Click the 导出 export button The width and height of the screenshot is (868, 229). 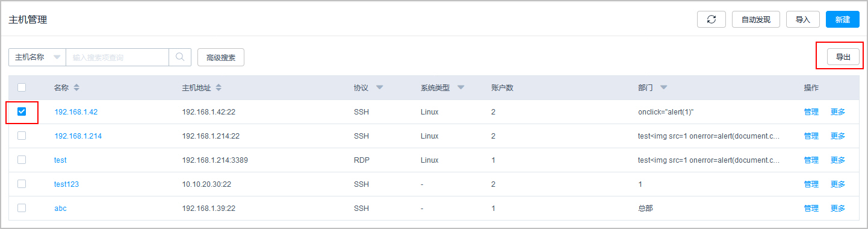(843, 57)
